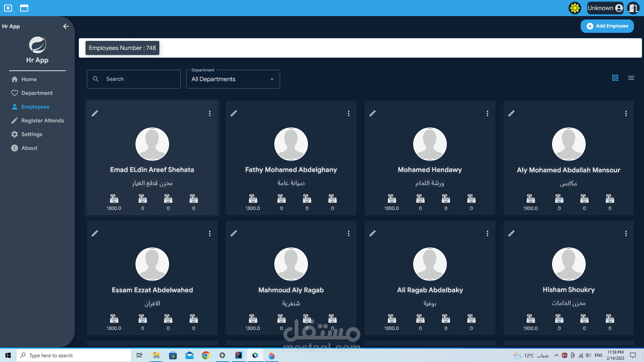Switch to list view layout
The width and height of the screenshot is (644, 362).
click(x=631, y=78)
